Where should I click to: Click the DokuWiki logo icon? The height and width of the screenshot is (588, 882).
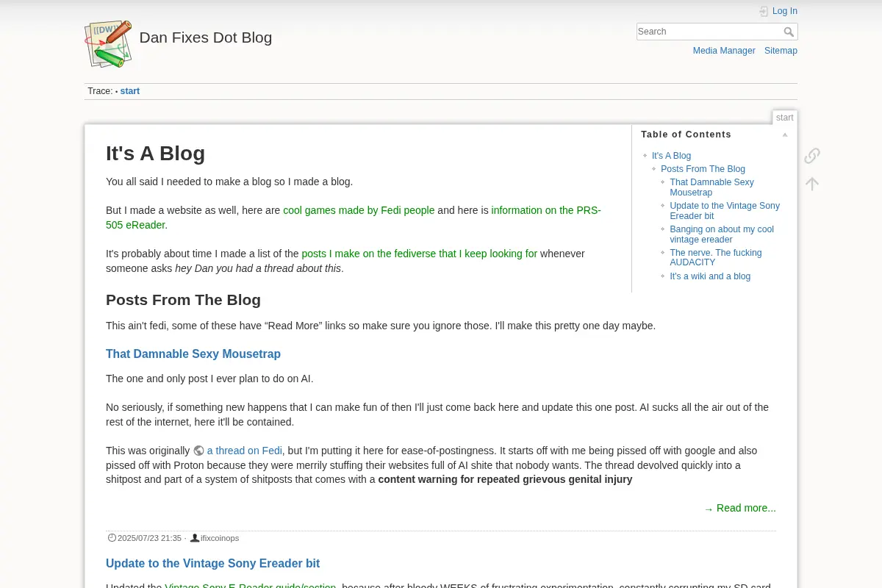[108, 44]
